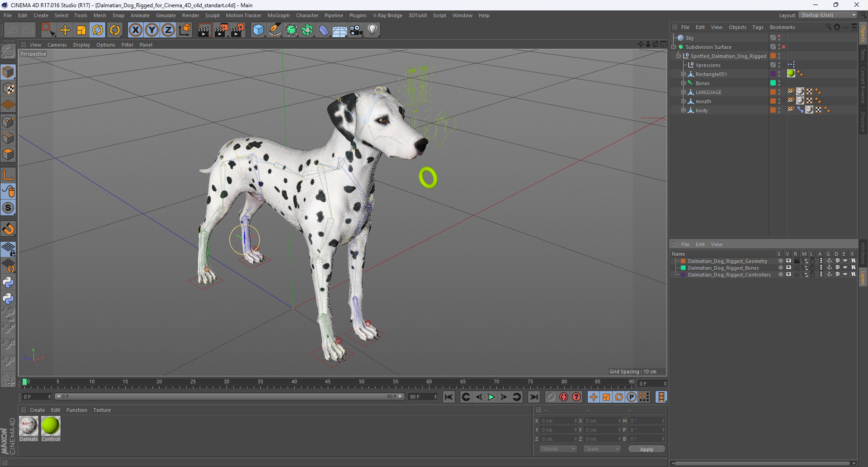This screenshot has height=467, width=868.
Task: Open material manager Texture menu
Action: [x=102, y=410]
